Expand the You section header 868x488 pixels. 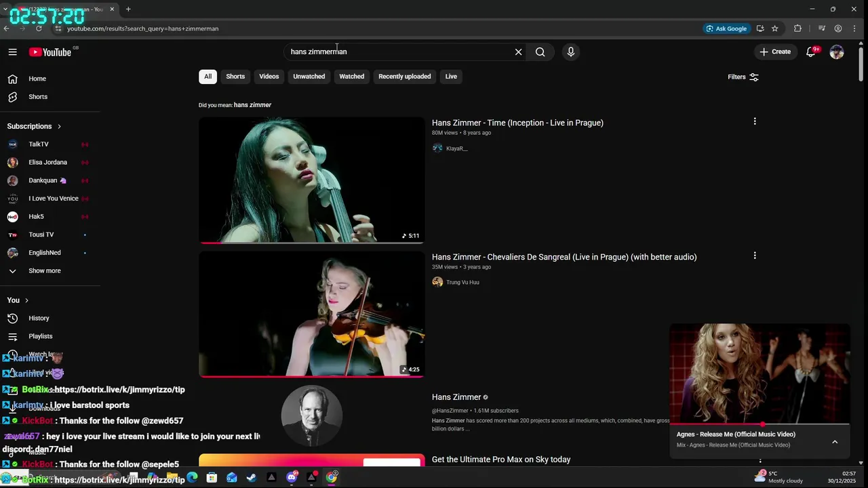tap(18, 300)
